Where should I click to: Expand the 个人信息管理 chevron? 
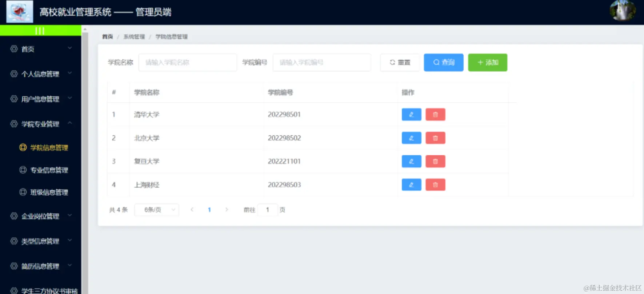coord(70,73)
